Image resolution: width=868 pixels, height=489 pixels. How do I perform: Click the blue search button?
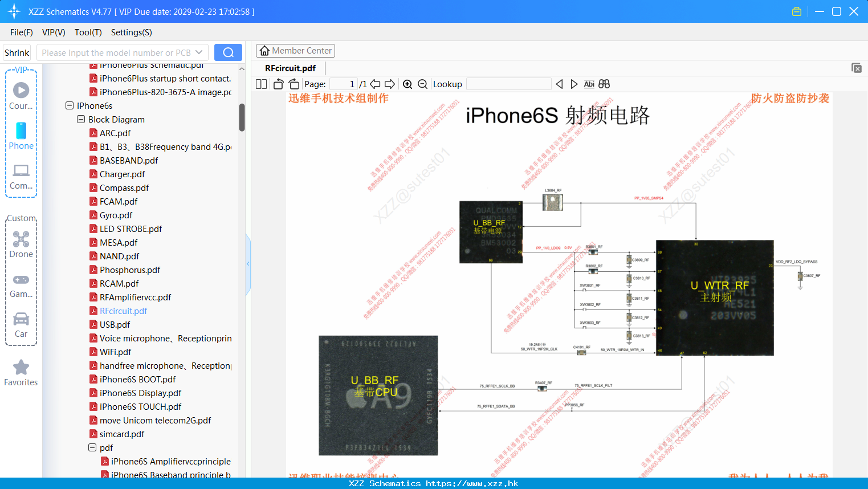[x=228, y=52]
